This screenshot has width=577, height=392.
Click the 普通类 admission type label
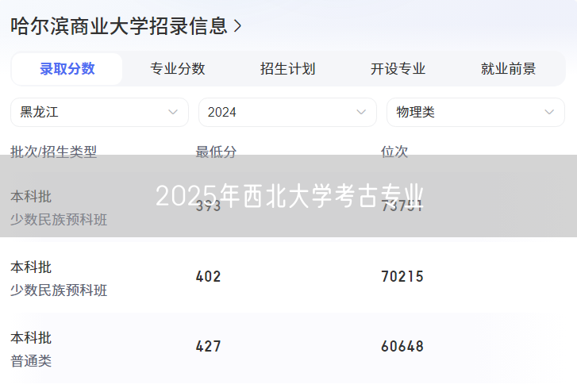[x=31, y=361]
